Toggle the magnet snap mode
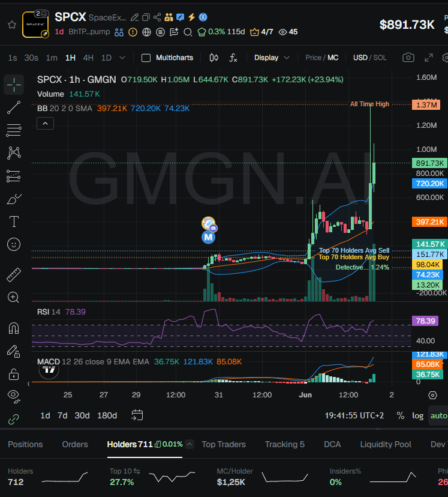This screenshot has height=497, width=448. tap(14, 328)
